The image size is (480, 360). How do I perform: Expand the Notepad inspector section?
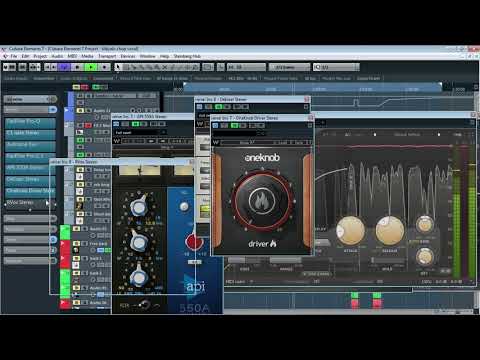point(30,261)
